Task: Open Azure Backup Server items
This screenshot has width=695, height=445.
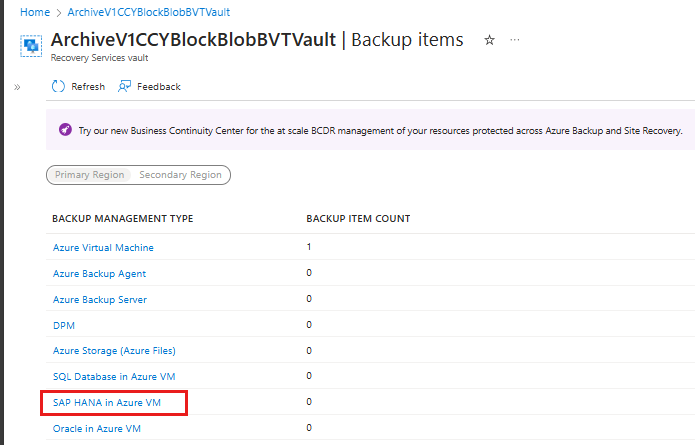Action: [100, 300]
